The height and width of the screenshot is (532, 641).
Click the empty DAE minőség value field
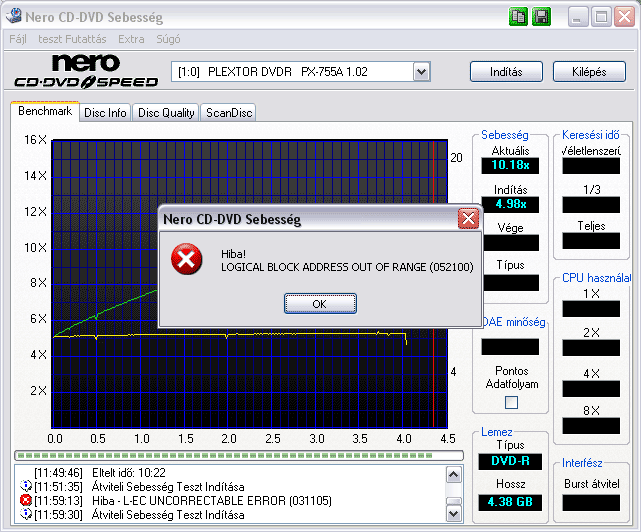coord(510,346)
